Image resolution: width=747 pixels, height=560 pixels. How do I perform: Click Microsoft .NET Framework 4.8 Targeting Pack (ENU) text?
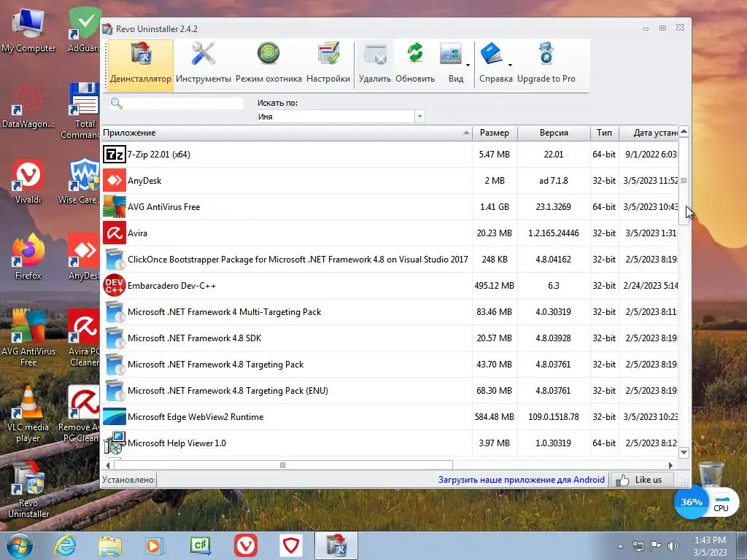pos(228,391)
